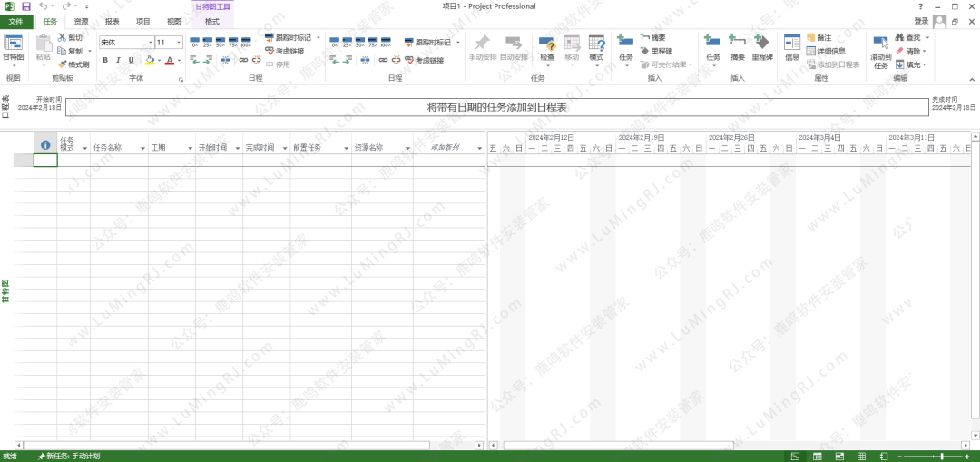
Task: Open the 文件 (File) menu tab
Action: click(16, 21)
